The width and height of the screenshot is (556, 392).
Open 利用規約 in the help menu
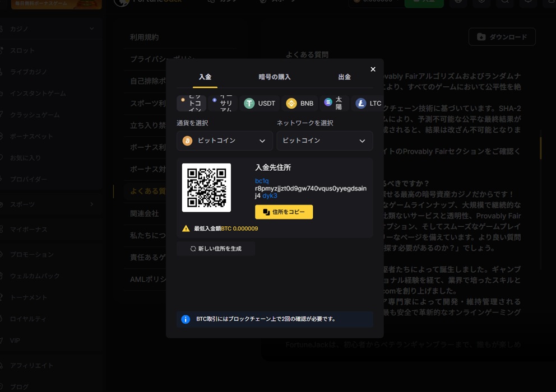(x=144, y=37)
